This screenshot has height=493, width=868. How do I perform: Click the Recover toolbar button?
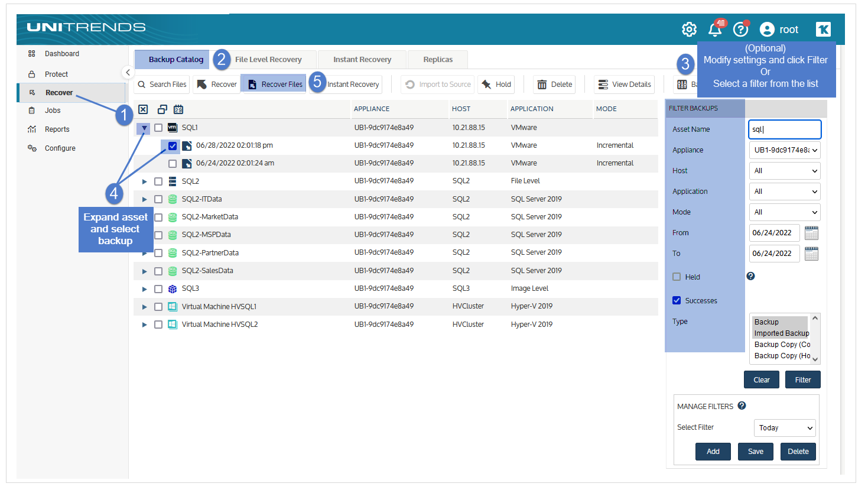tap(217, 85)
